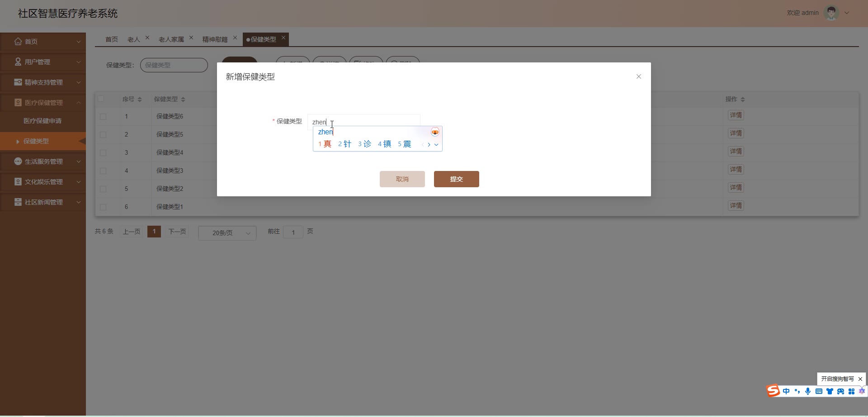868x417 pixels.
Task: Click the admin avatar picture
Action: (x=831, y=13)
